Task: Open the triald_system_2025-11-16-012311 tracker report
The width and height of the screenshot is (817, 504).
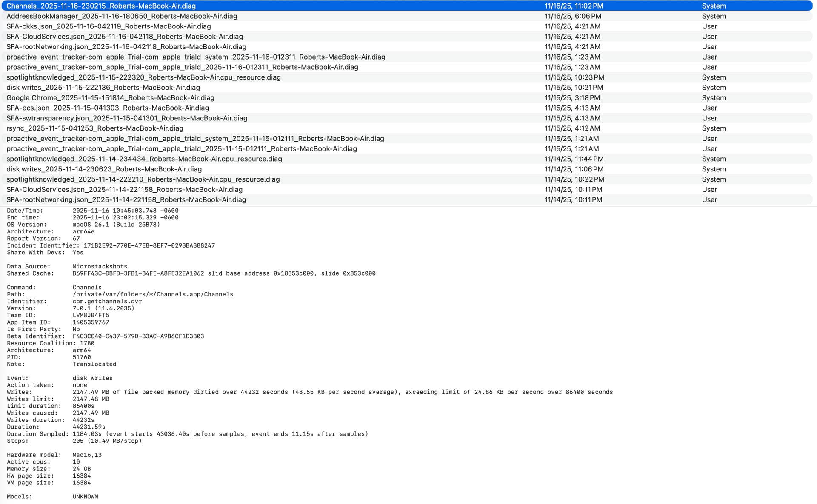Action: pyautogui.click(x=196, y=57)
